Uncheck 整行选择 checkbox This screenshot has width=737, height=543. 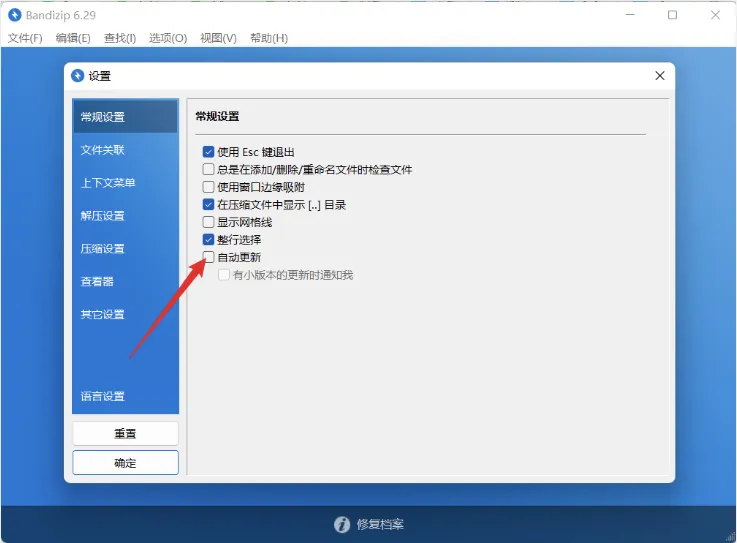[x=208, y=240]
